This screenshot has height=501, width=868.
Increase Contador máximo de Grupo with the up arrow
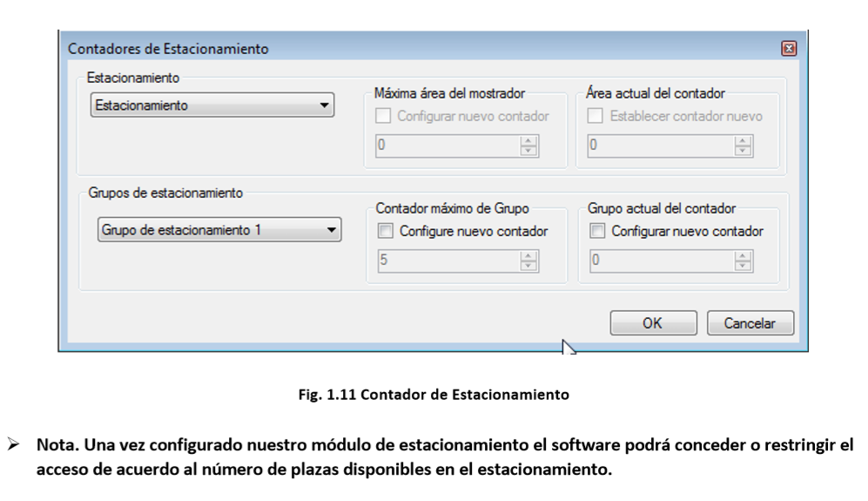point(528,255)
